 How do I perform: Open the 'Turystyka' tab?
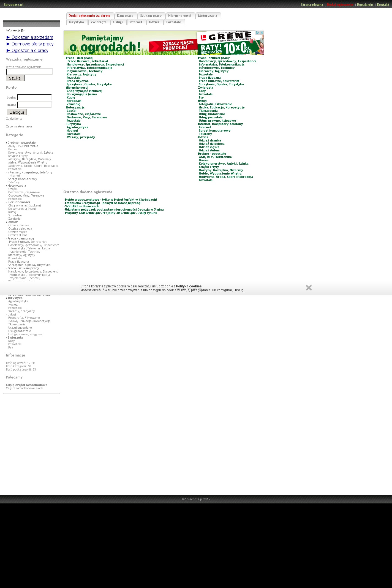pyautogui.click(x=76, y=22)
